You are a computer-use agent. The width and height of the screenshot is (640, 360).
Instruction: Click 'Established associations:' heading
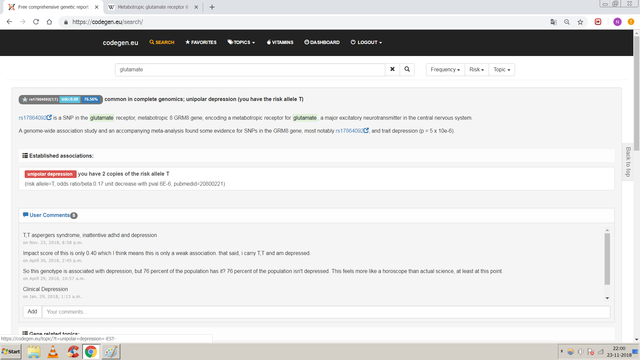(x=61, y=156)
